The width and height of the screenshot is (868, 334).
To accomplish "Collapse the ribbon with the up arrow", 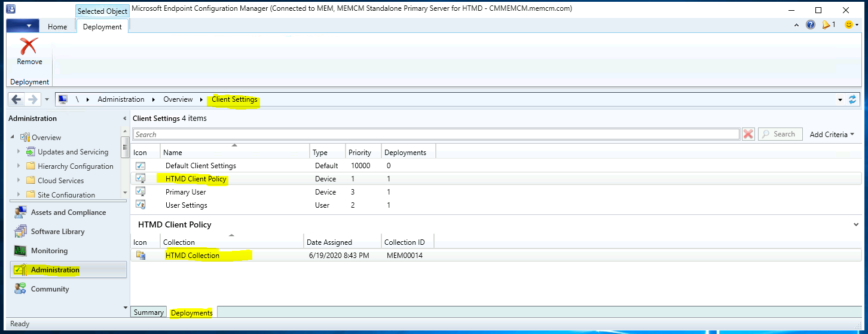I will [796, 25].
